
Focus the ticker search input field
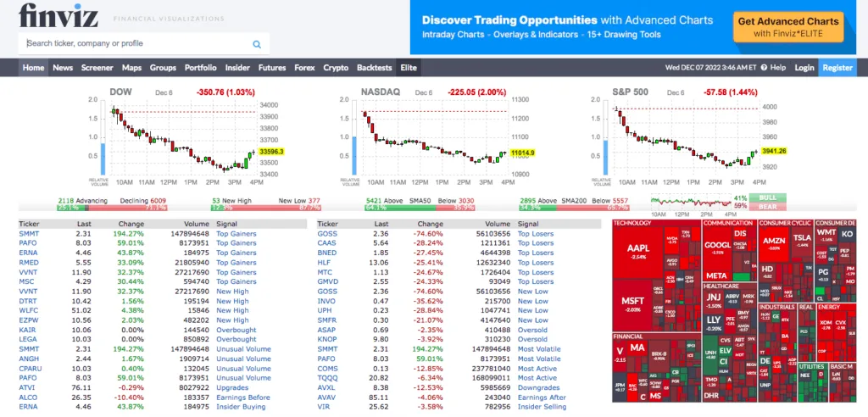point(136,43)
